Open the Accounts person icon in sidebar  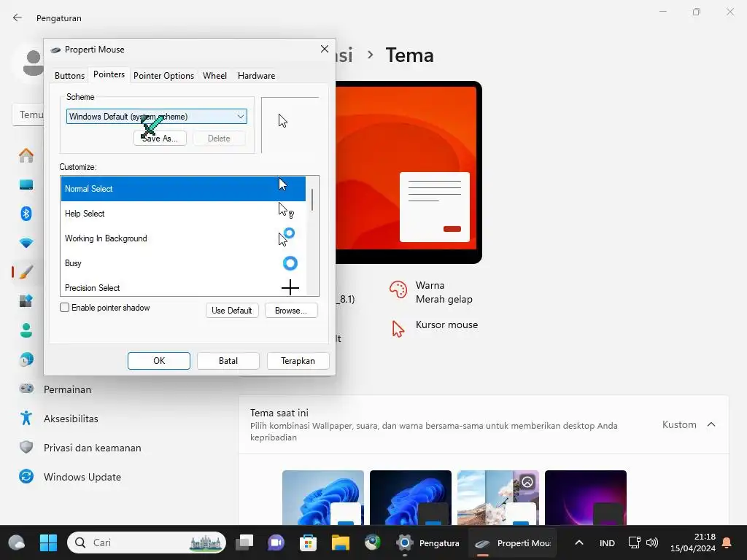point(26,330)
